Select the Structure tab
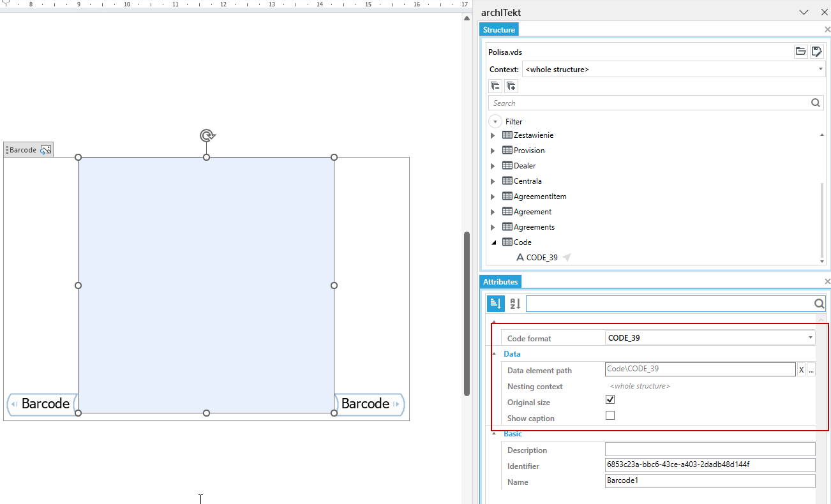The image size is (831, 504). coord(498,29)
